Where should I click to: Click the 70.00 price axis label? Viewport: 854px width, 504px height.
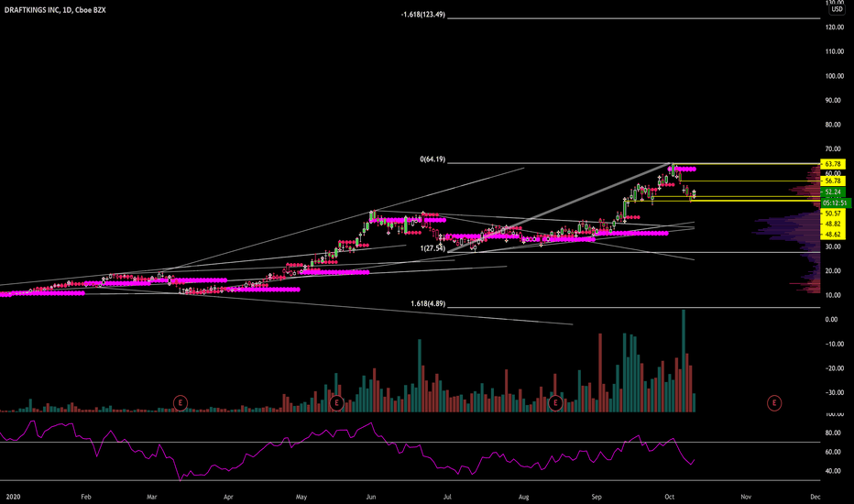(835, 149)
